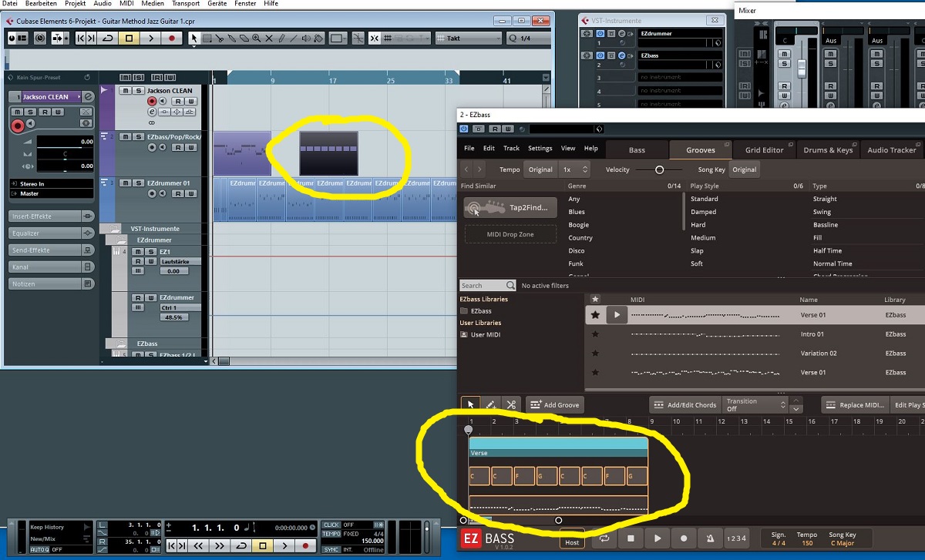Toggle the EZbass metronome
Image resolution: width=925 pixels, height=560 pixels.
(709, 538)
